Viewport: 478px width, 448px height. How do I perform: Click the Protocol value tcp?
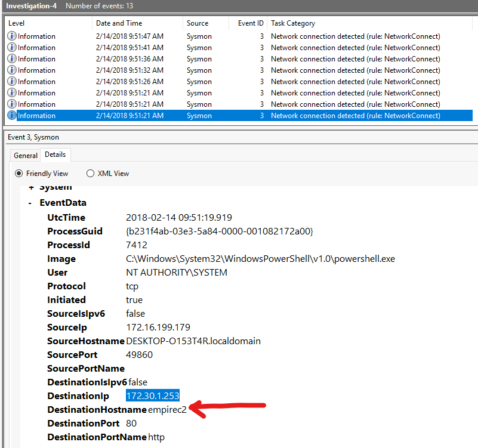[x=132, y=286]
